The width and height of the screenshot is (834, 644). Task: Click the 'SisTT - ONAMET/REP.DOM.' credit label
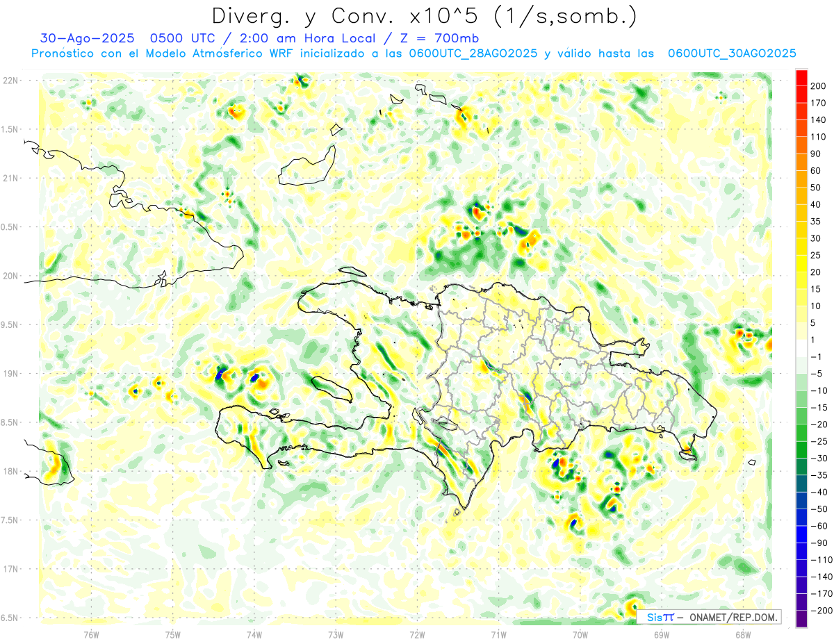coord(709,617)
